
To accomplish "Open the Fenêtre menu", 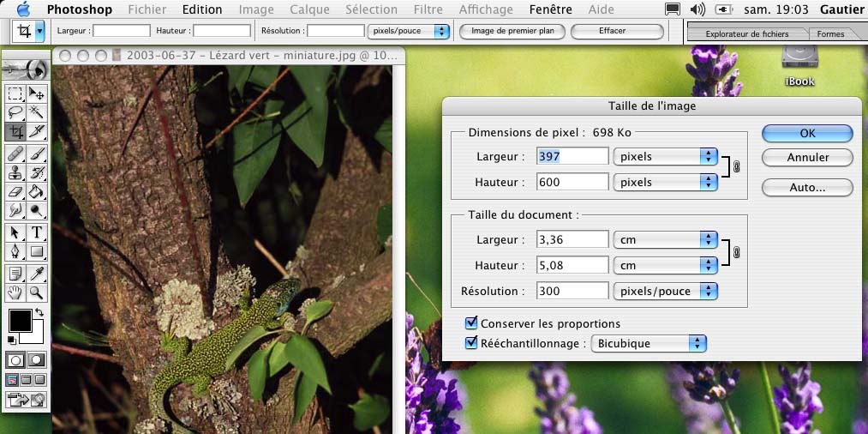I will tap(551, 9).
